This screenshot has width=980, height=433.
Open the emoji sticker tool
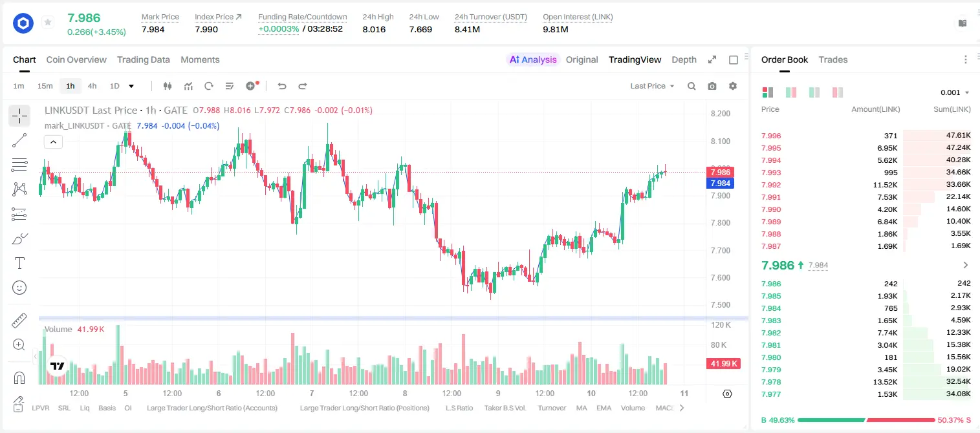click(19, 288)
